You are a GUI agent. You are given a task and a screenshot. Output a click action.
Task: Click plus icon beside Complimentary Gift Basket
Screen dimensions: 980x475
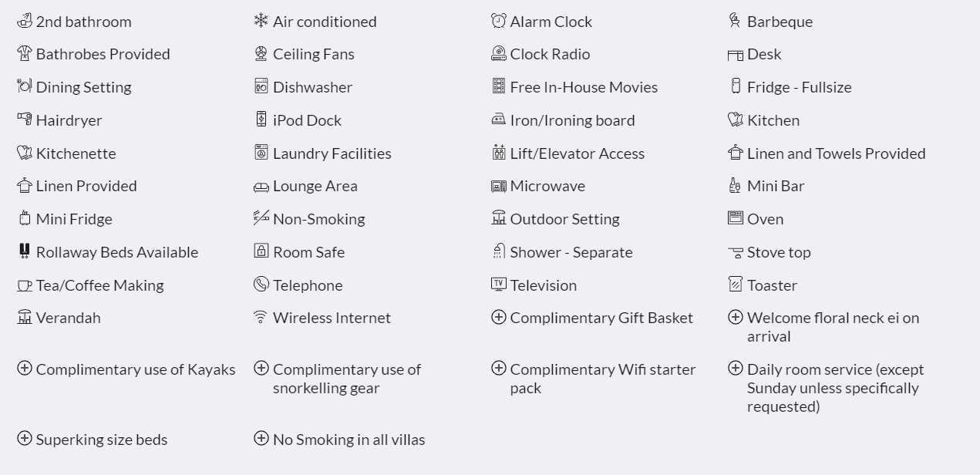tap(499, 317)
